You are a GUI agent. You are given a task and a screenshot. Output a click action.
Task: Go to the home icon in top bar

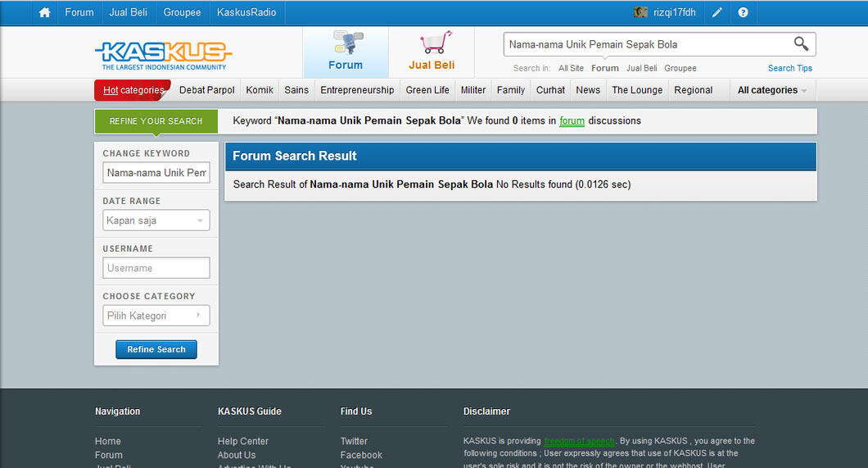coord(45,12)
